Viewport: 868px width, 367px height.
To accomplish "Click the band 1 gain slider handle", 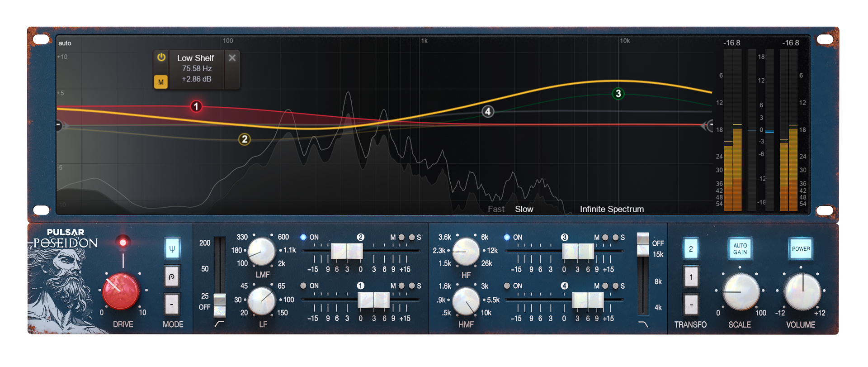I will [373, 300].
